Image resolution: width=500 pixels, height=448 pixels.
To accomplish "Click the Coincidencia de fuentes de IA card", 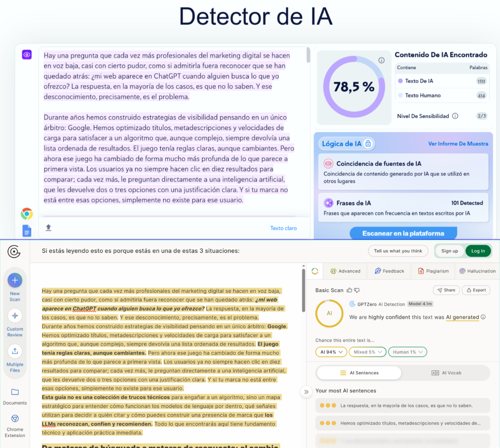I will click(x=403, y=172).
